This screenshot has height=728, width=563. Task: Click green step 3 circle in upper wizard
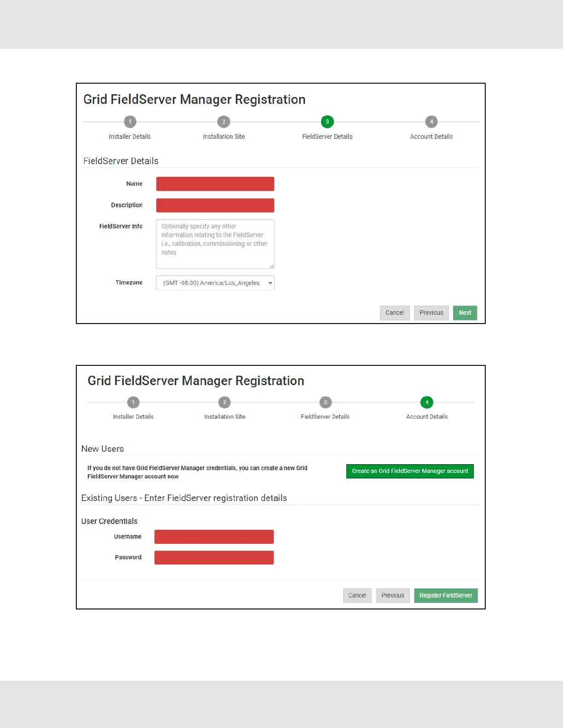[327, 122]
